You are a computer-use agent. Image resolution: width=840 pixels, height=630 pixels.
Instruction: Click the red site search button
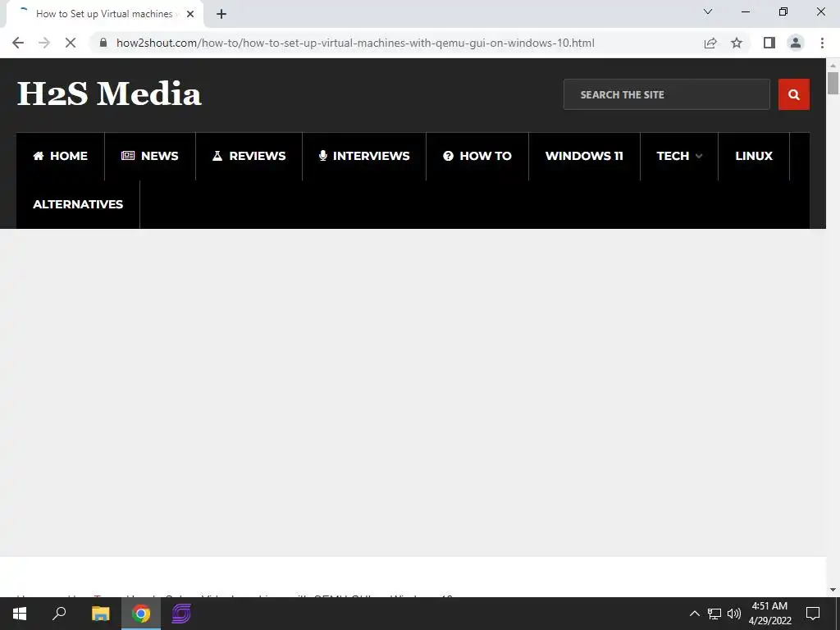[x=794, y=94]
